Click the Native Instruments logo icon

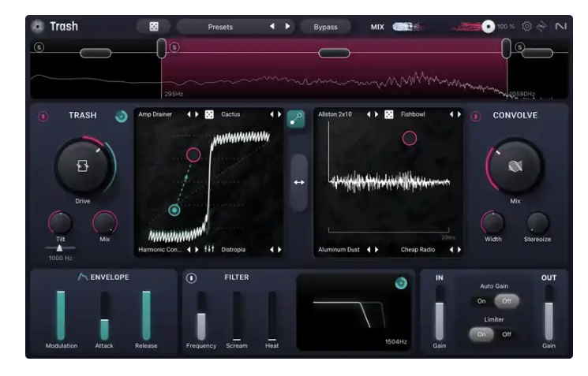point(560,26)
